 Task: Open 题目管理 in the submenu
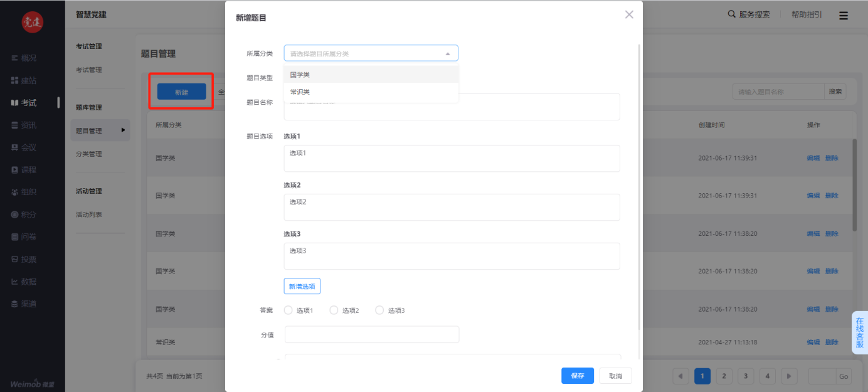pos(100,130)
